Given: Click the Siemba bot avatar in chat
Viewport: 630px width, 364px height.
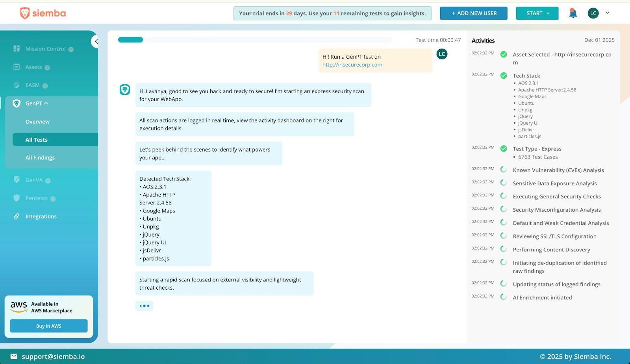Looking at the screenshot, I should coord(125,90).
